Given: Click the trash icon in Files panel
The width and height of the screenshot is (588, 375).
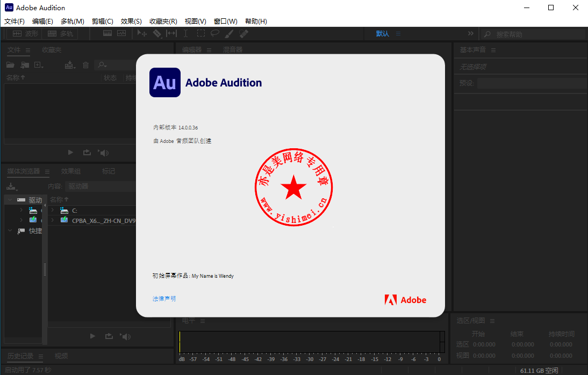Looking at the screenshot, I should 85,65.
